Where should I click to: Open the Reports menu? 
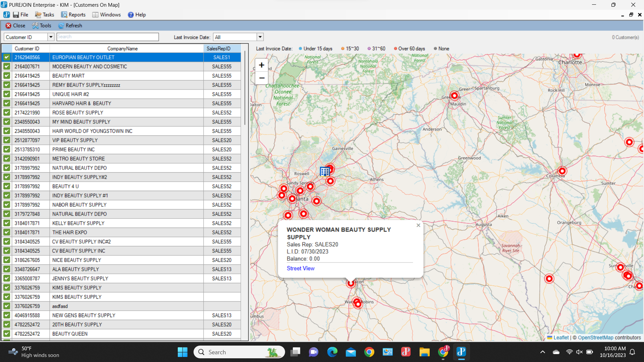pyautogui.click(x=73, y=15)
